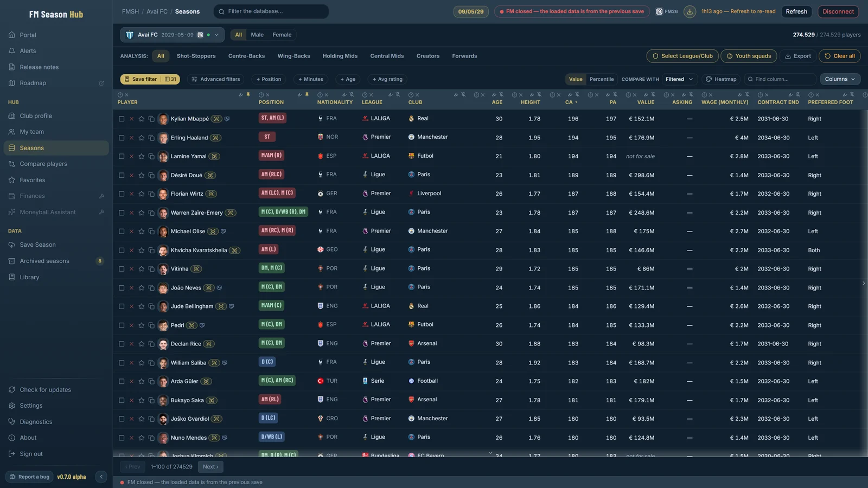Screen dimensions: 868x488
Task: Export the player table
Action: click(x=797, y=56)
